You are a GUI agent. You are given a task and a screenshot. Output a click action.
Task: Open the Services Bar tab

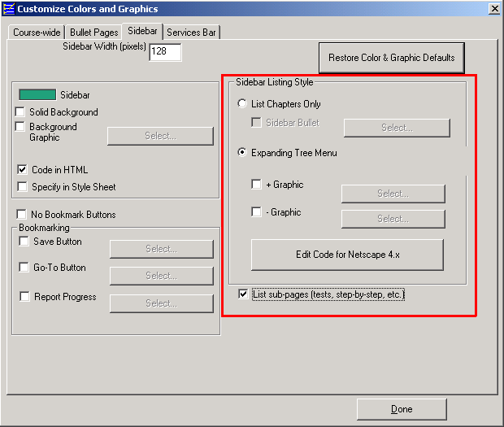(191, 33)
